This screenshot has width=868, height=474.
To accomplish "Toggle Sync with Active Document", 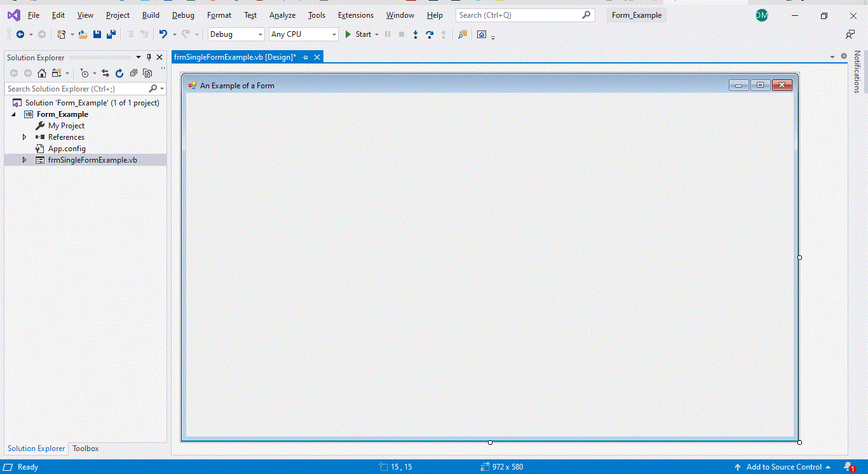I will 105,73.
